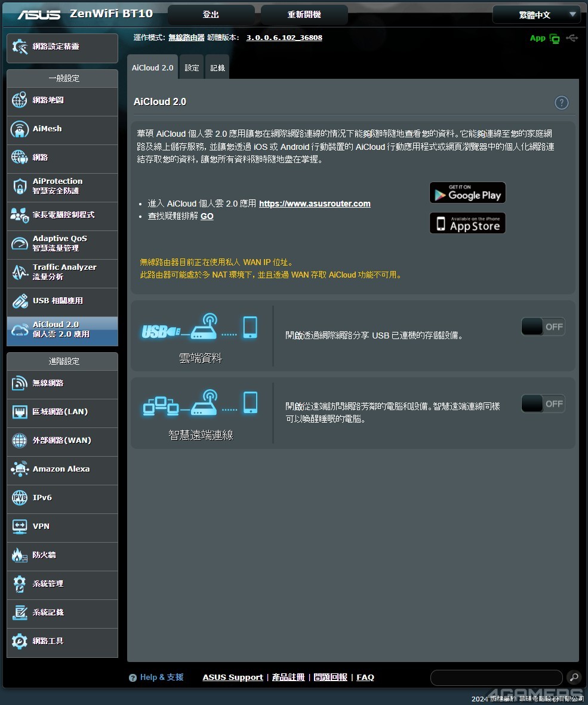Viewport: 588px width, 705px height.
Task: Select the AiMesh house icon
Action: (19, 129)
